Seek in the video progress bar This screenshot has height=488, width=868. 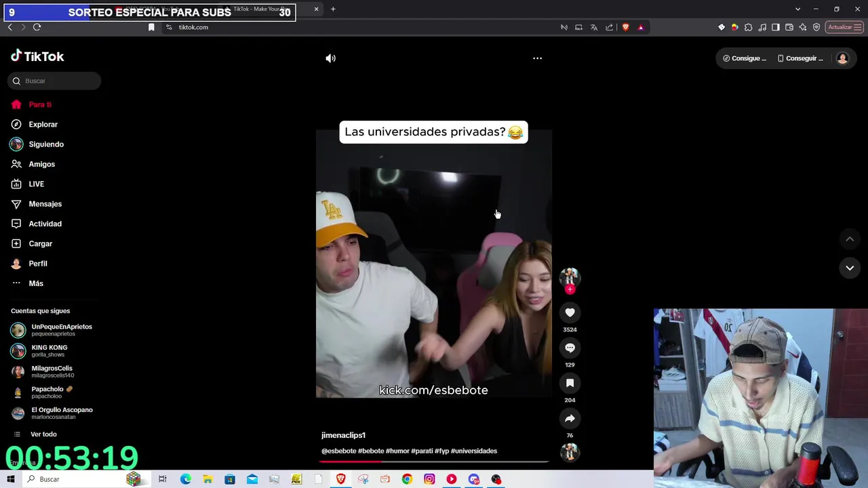(434, 462)
